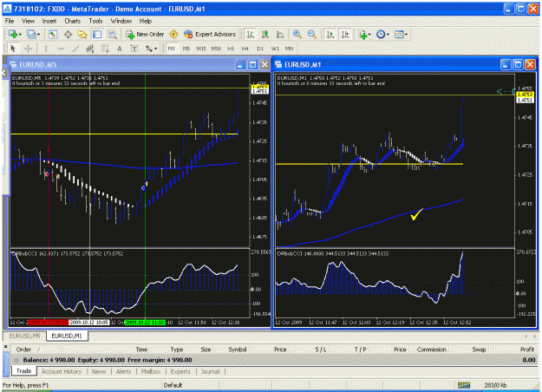Maximize the EURUSD,M5 chart window

[252, 65]
